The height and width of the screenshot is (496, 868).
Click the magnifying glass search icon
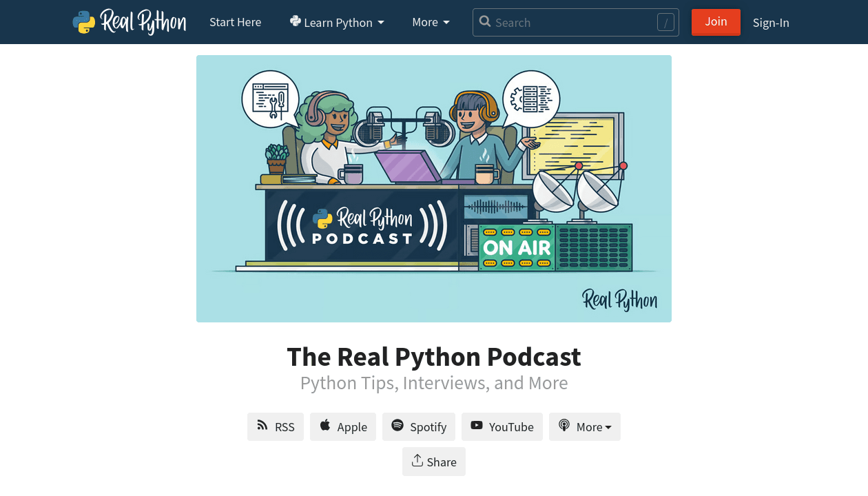click(485, 22)
